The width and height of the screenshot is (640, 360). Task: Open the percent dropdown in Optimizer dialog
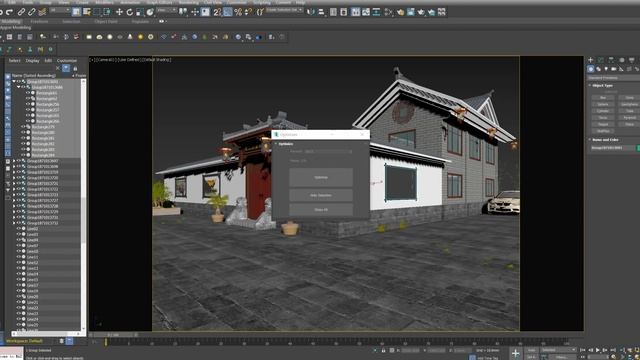coord(328,151)
